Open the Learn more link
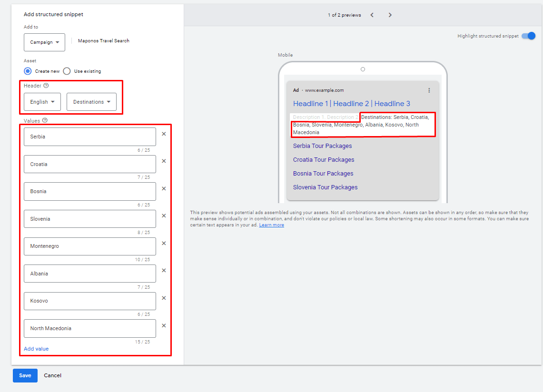Viewport: 543px width, 392px height. coord(271,225)
